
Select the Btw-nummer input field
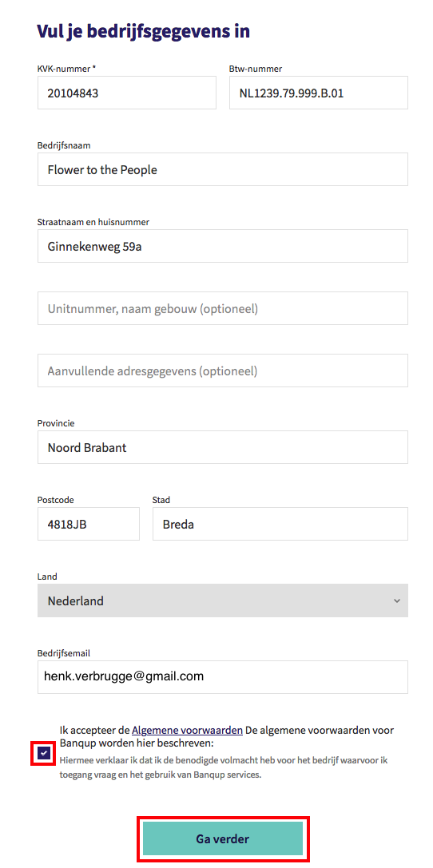[x=319, y=93]
